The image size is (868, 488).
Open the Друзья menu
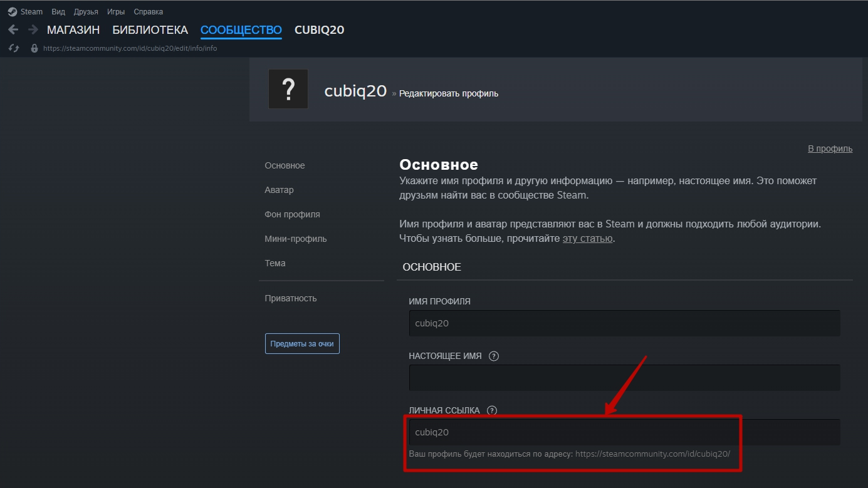click(x=86, y=12)
